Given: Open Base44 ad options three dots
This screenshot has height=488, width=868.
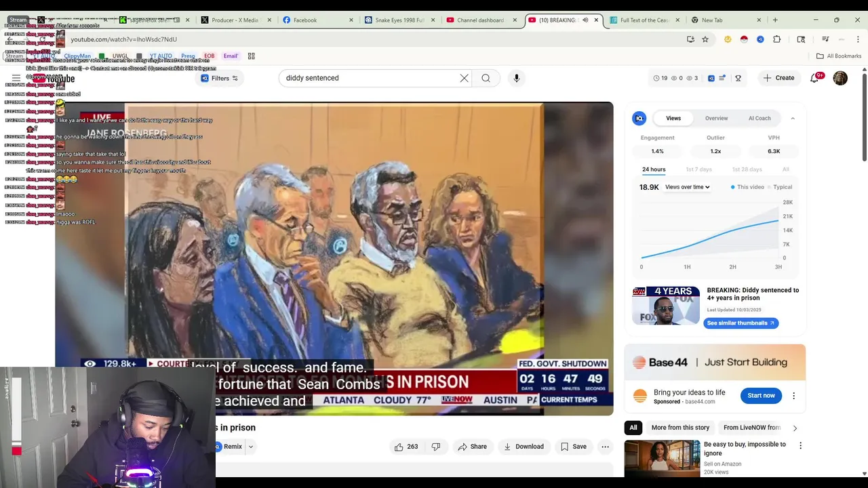Looking at the screenshot, I should [x=793, y=396].
